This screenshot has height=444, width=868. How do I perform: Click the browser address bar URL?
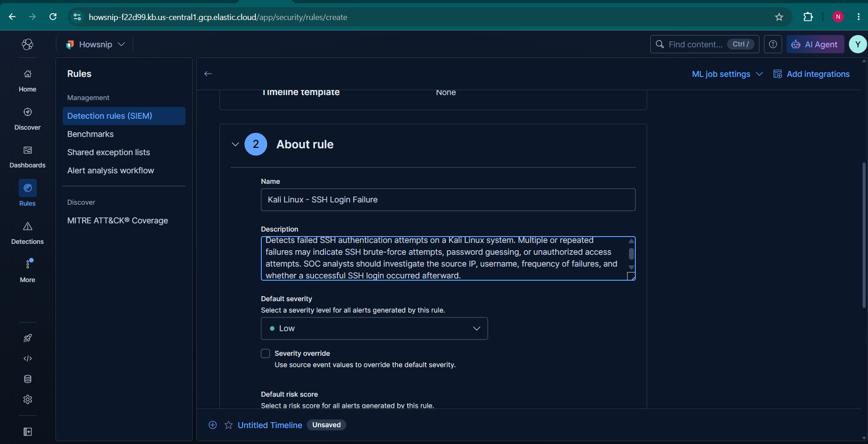(218, 17)
